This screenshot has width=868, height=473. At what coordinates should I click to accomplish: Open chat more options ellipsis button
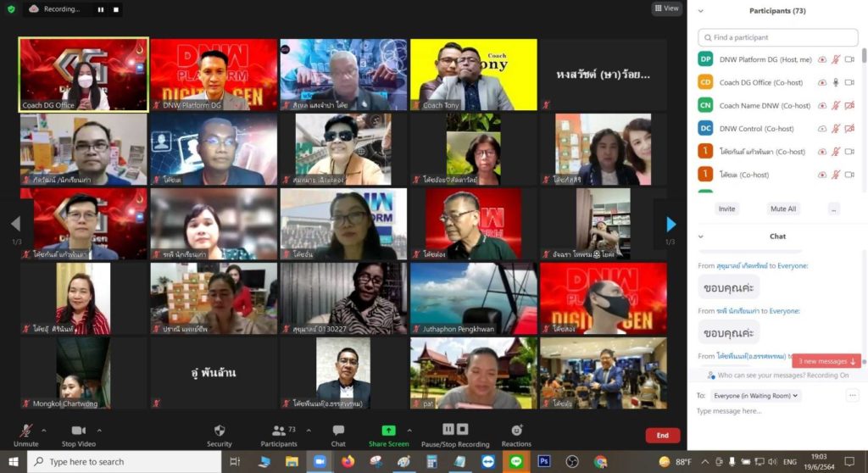coord(852,396)
